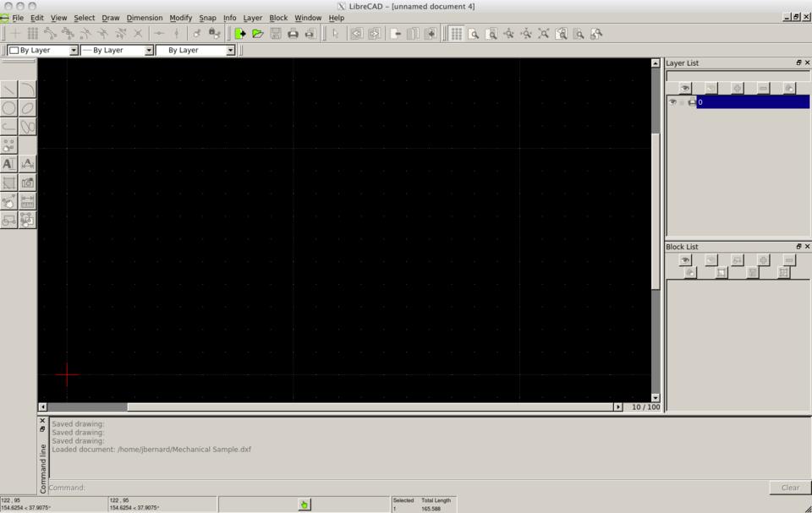812x513 pixels.
Task: Toggle the grid display button
Action: click(x=456, y=34)
